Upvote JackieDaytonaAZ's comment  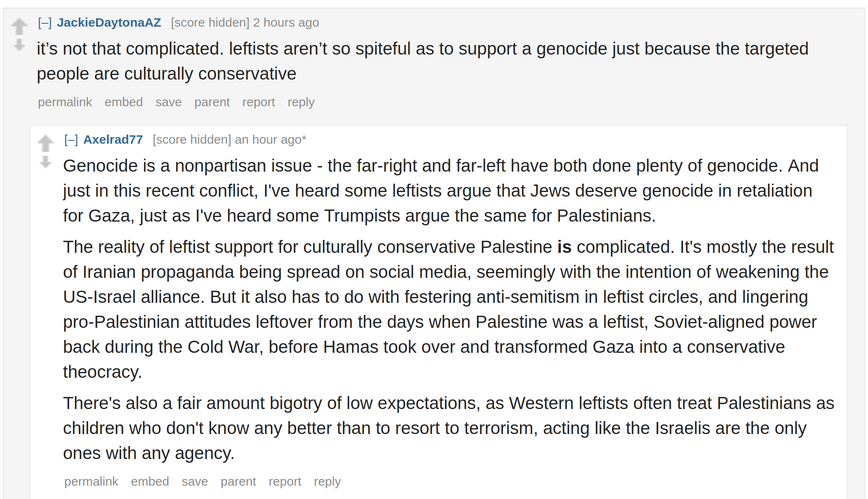click(19, 26)
